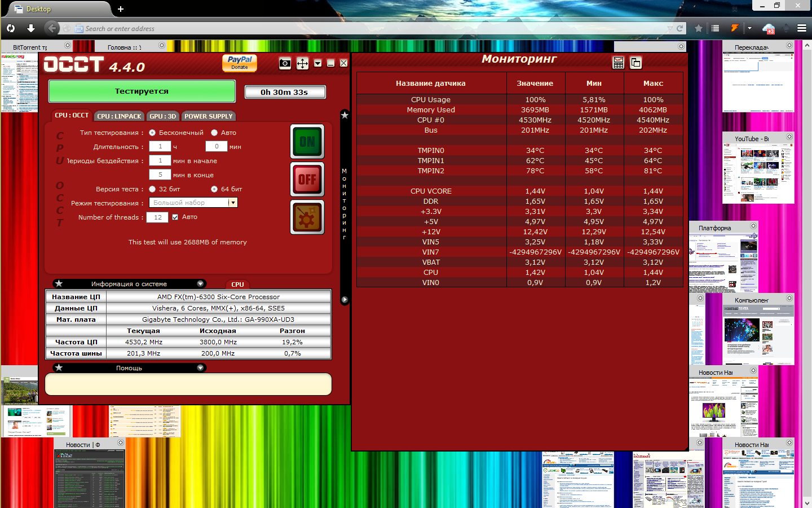Switch monitoring view with the graph-table icon
The image size is (812, 508).
pos(619,63)
